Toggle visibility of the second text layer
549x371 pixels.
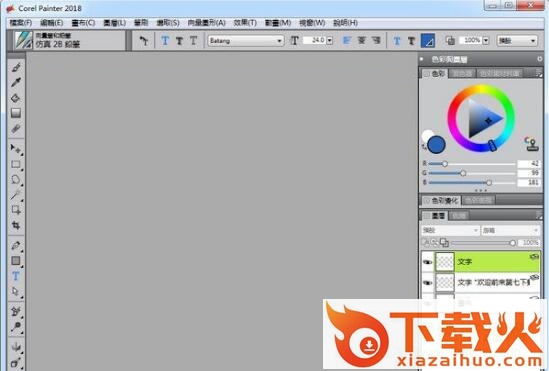click(427, 282)
